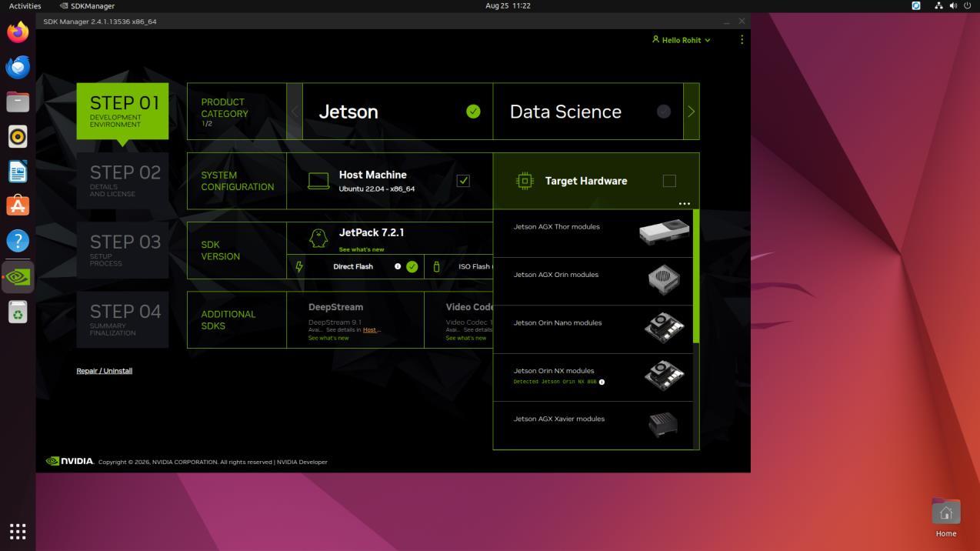Image resolution: width=980 pixels, height=551 pixels.
Task: Go to STEP 03 Setup Process
Action: click(x=122, y=250)
